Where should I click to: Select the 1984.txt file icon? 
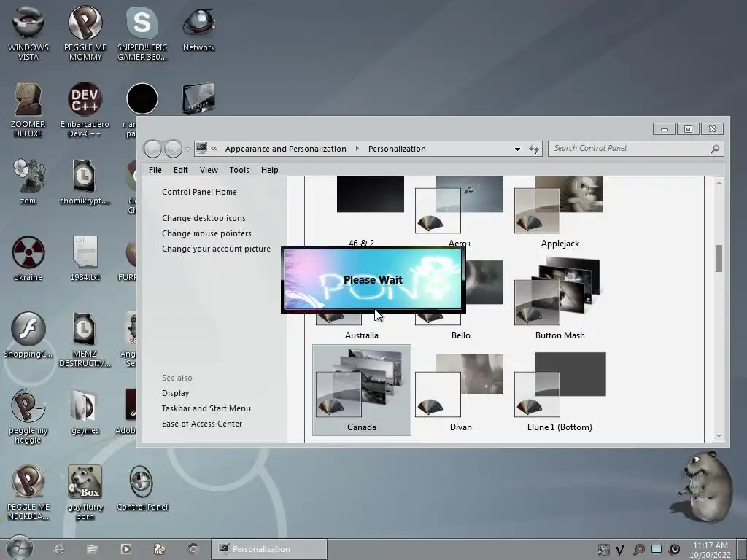coord(85,258)
